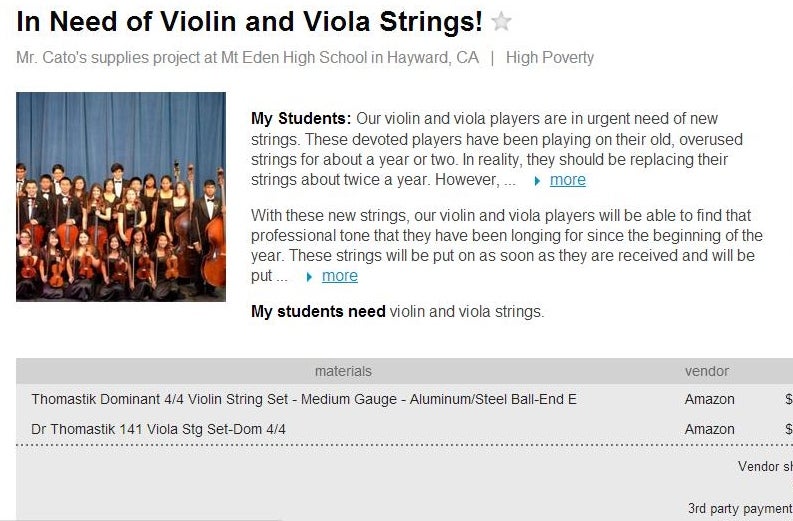The width and height of the screenshot is (793, 521).
Task: Click Amazon vendor for the viola string set
Action: [x=709, y=429]
